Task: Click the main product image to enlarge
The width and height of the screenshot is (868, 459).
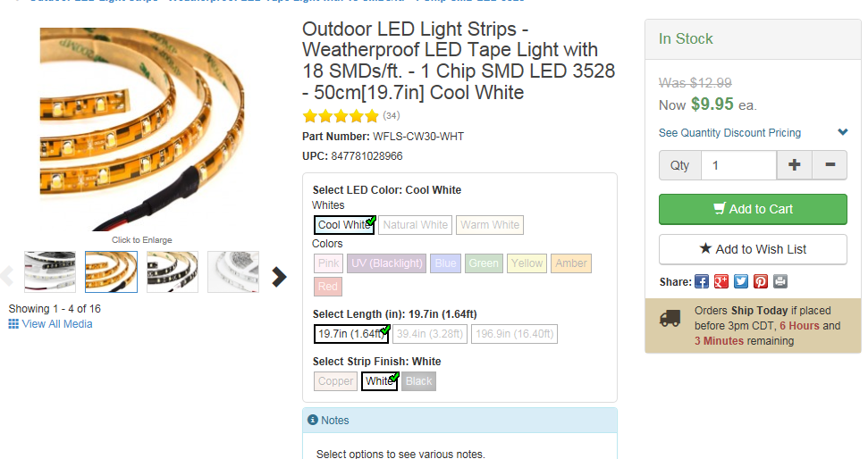Action: (x=142, y=129)
